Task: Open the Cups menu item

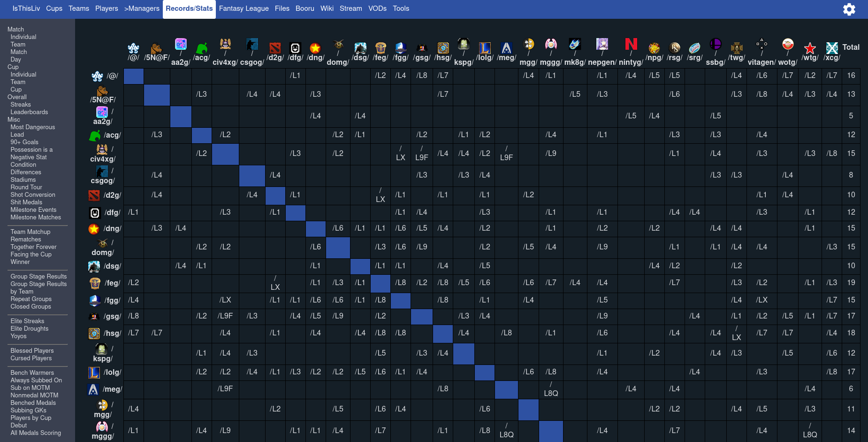Action: click(x=54, y=8)
